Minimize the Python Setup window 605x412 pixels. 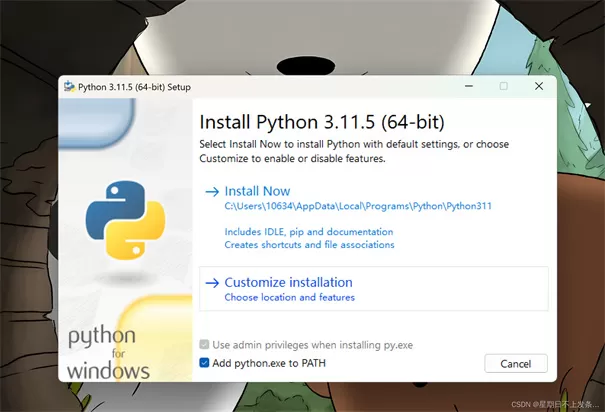(x=469, y=86)
